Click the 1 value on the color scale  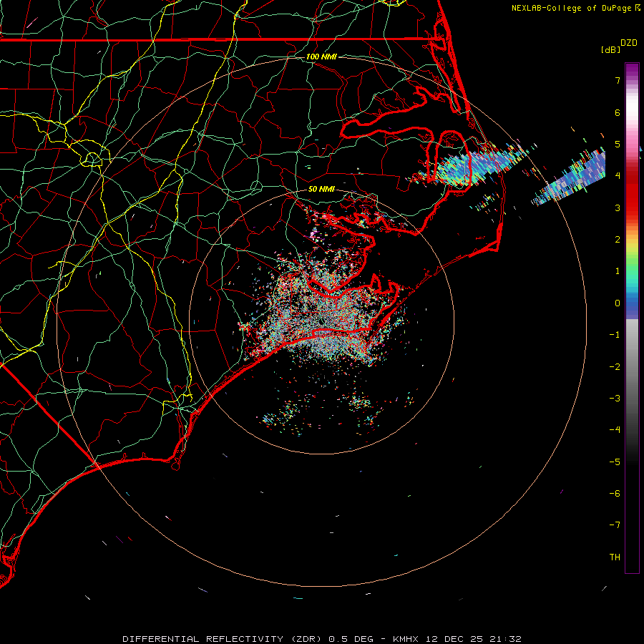click(x=618, y=271)
